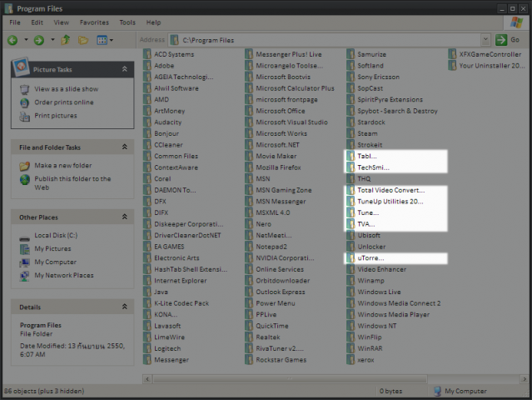The image size is (532, 400).
Task: Click Make a new folder link
Action: (63, 165)
